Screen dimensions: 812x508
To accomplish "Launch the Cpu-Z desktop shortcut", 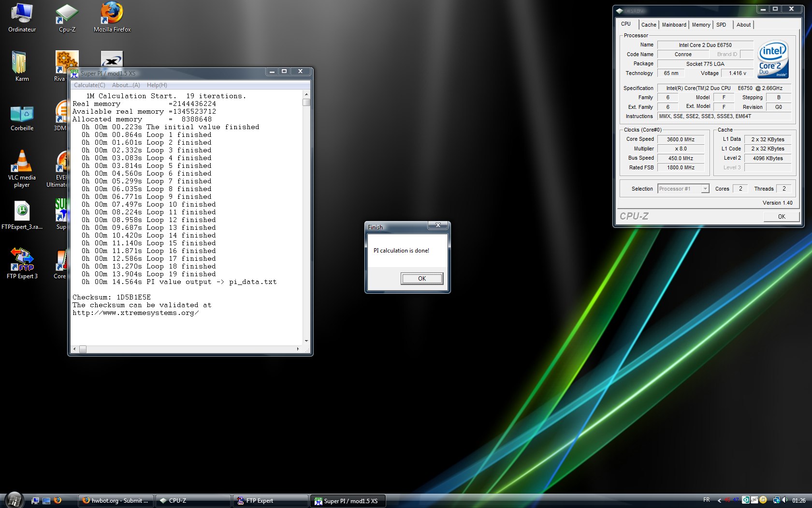I will [67, 18].
